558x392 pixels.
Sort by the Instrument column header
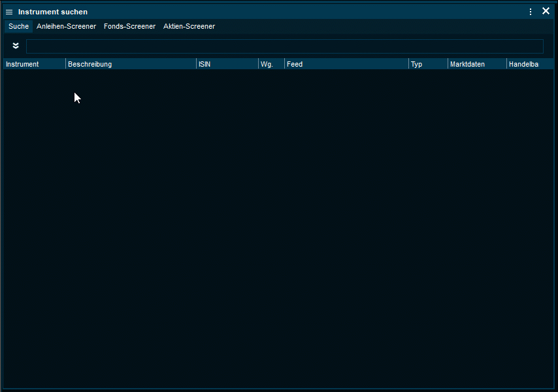click(22, 64)
